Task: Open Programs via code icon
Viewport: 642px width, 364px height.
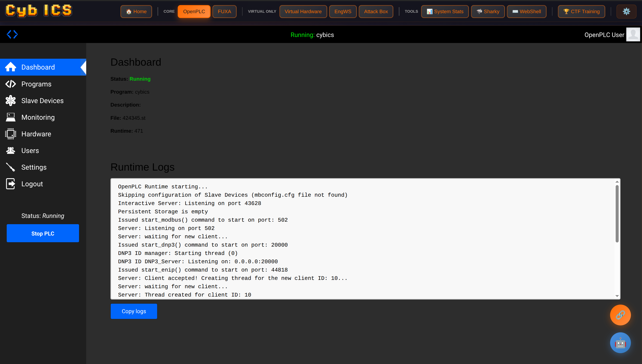Action: [10, 84]
